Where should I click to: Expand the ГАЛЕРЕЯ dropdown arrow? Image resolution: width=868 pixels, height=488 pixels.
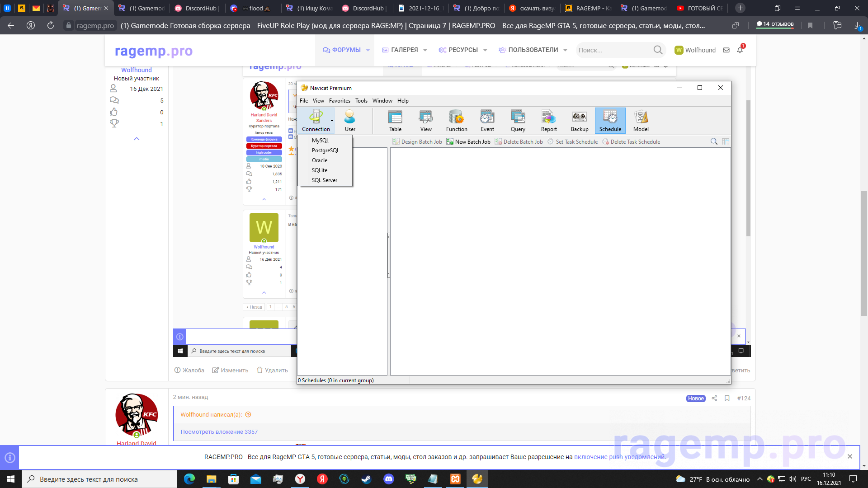(425, 50)
